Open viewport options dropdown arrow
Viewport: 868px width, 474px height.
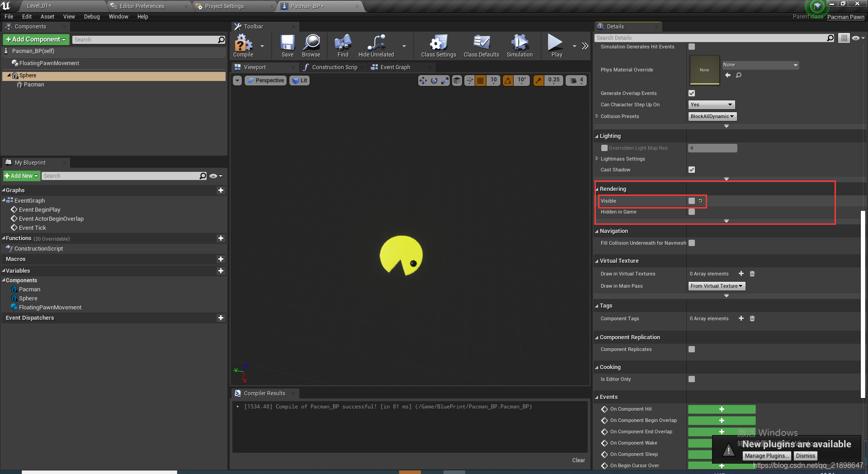click(x=237, y=81)
